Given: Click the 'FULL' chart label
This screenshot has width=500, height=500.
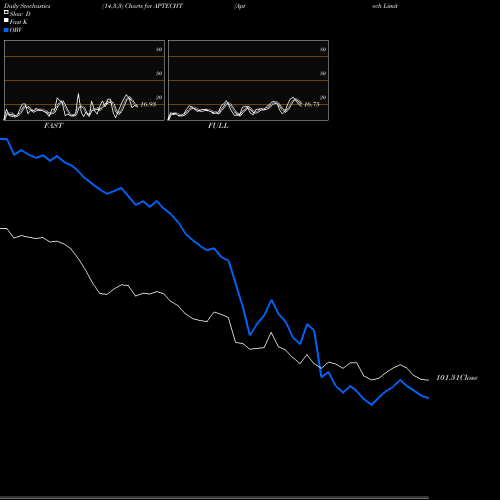Looking at the screenshot, I should 218,126.
